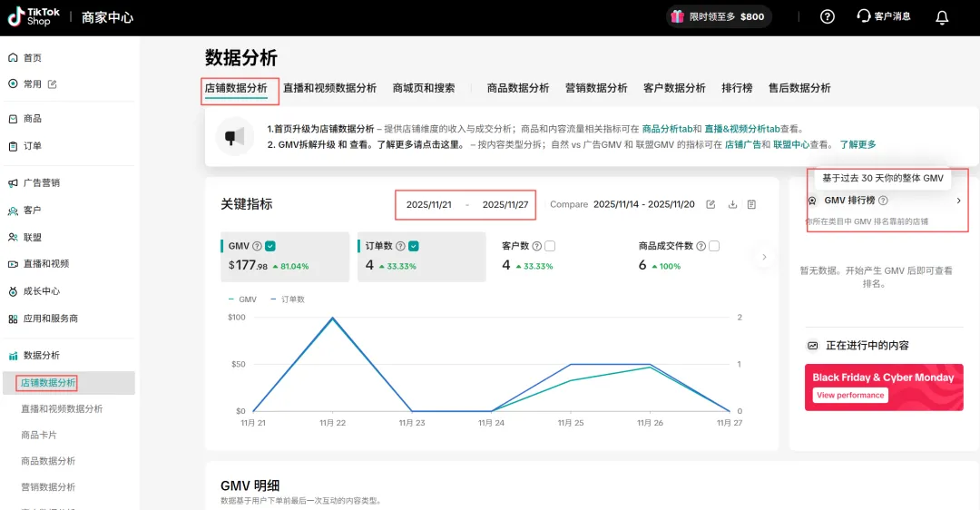Screen dimensions: 980x510
Task: Click the 2025/11/21 start date field
Action: (429, 205)
